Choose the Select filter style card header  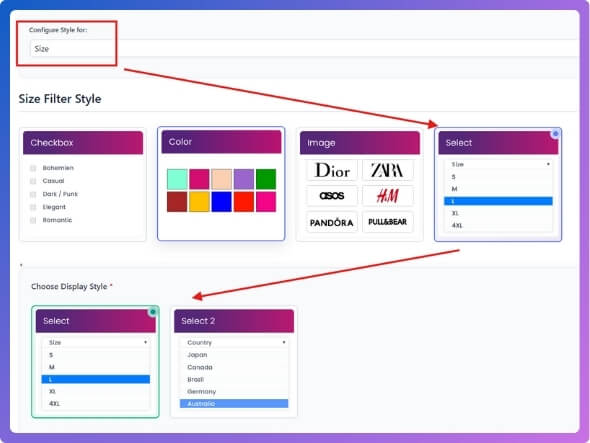pos(498,143)
